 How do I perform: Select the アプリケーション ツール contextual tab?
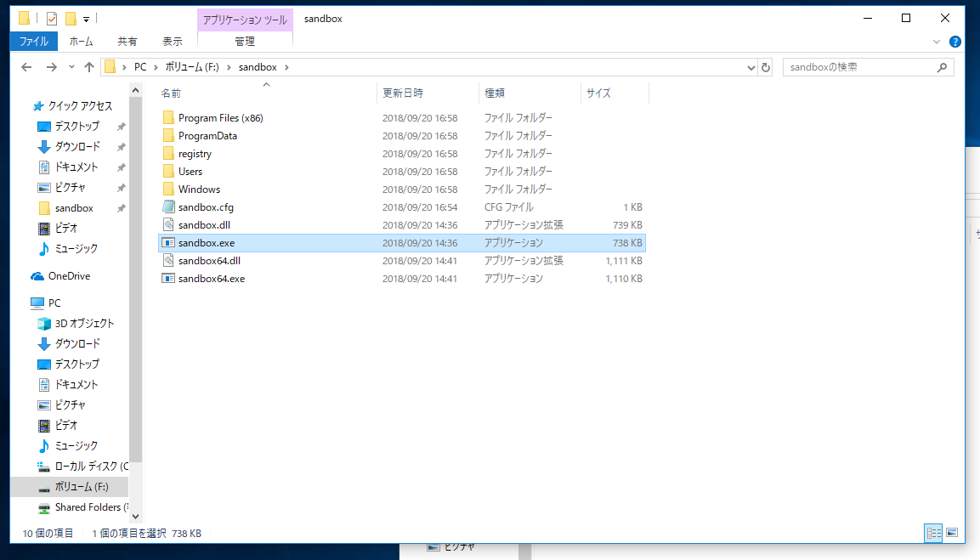[x=245, y=20]
